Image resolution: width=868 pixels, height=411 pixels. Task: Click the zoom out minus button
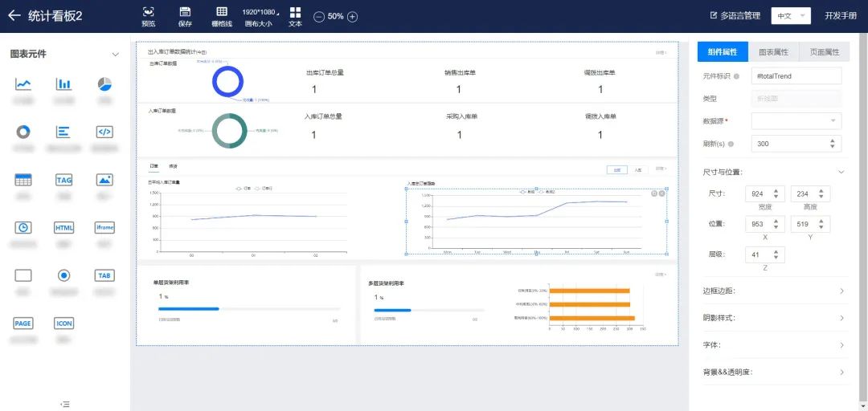tap(319, 16)
